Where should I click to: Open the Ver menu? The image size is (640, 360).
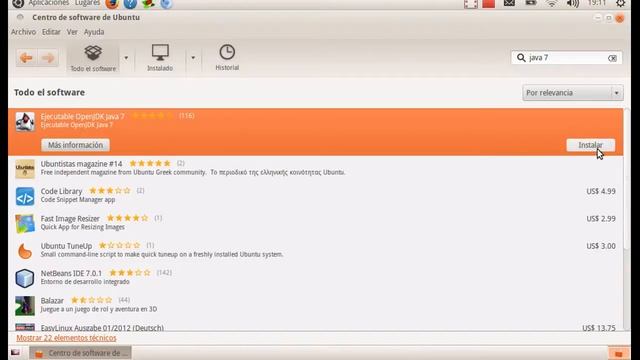click(x=72, y=32)
